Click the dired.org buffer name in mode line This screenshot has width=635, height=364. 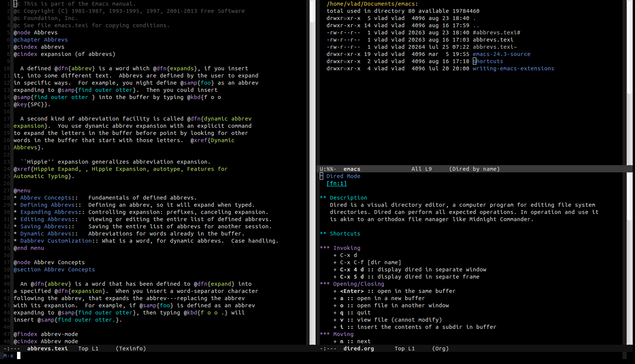pos(358,349)
